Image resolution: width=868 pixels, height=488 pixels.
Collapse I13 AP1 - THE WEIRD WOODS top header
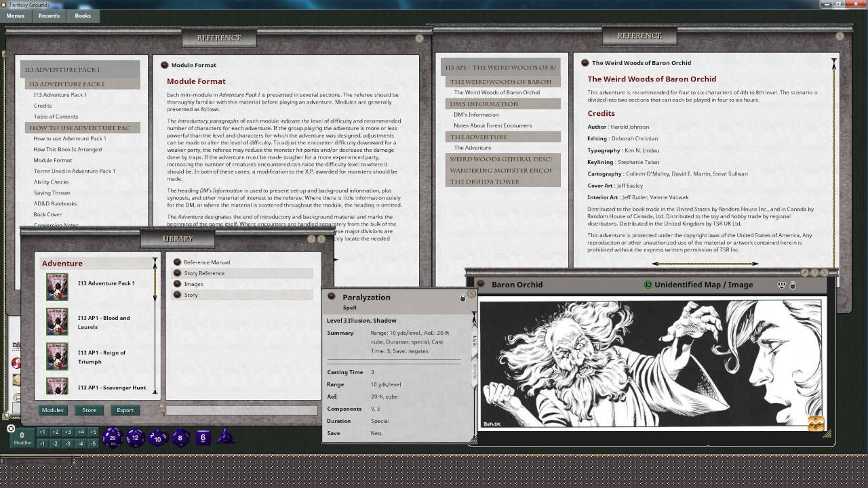500,67
